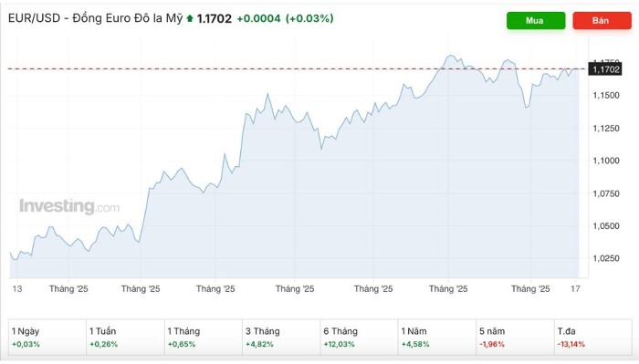Choose the 5 năm time range
This screenshot has width=639, height=364.
pyautogui.click(x=515, y=338)
